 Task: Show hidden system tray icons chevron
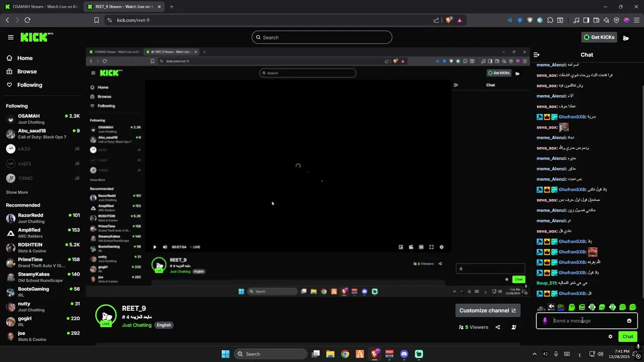point(534,354)
